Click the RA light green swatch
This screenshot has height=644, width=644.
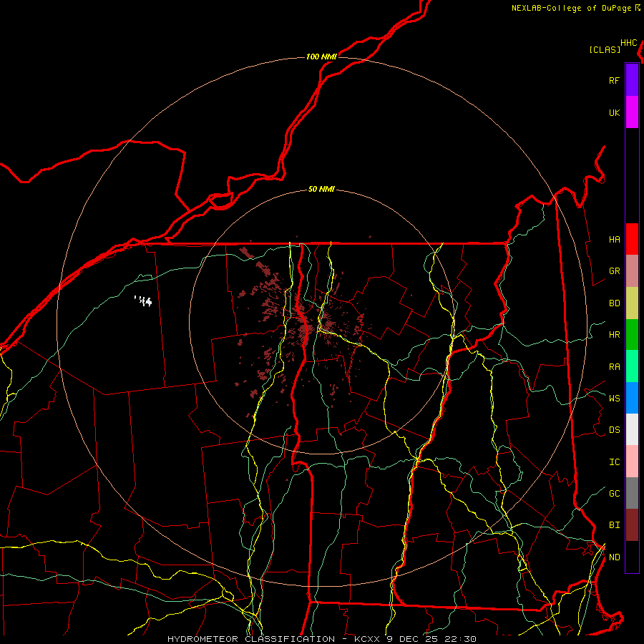[632, 366]
